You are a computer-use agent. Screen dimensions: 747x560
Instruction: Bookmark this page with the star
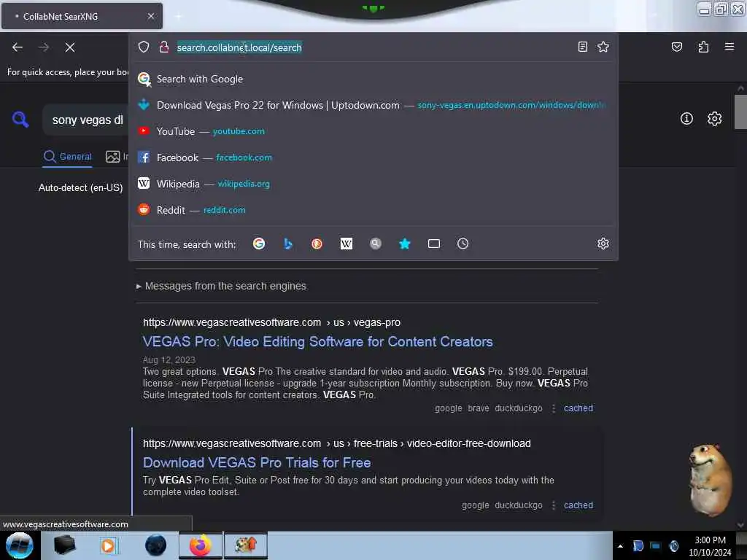(x=603, y=47)
